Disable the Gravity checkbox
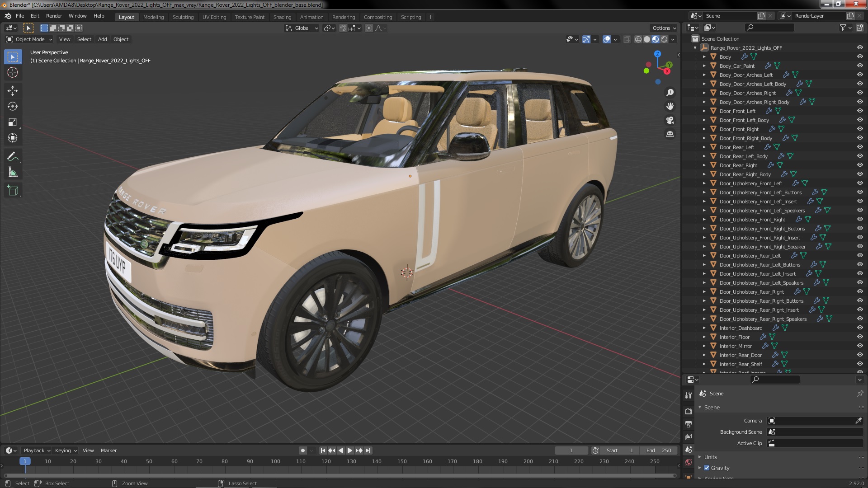 tap(707, 468)
